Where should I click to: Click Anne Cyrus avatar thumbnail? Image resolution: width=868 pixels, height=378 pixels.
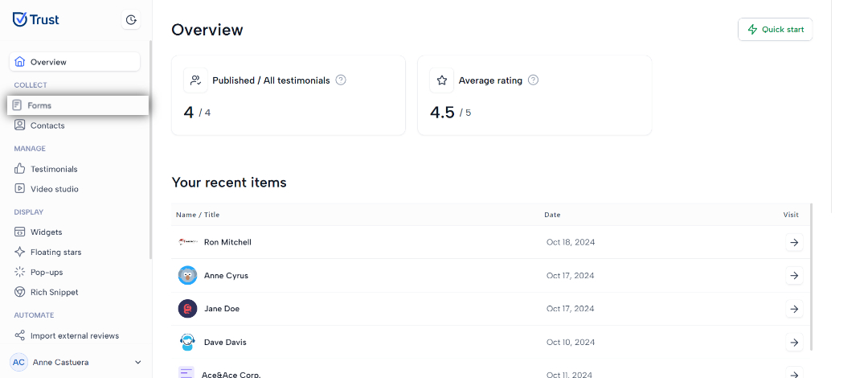(x=187, y=276)
